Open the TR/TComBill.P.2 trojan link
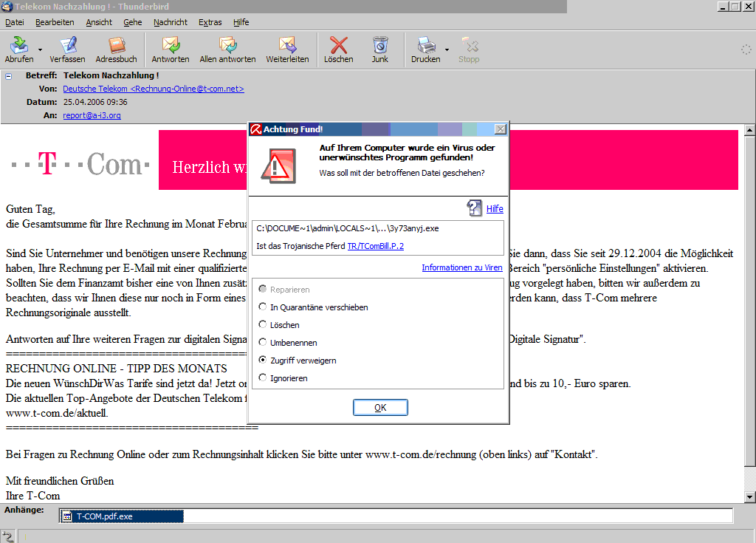Image resolution: width=756 pixels, height=543 pixels. point(376,246)
